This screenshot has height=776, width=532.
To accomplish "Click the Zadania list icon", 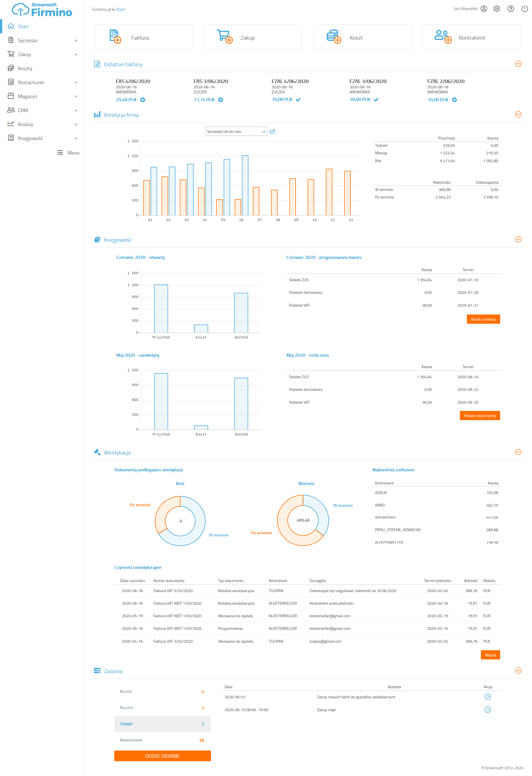I will point(97,671).
